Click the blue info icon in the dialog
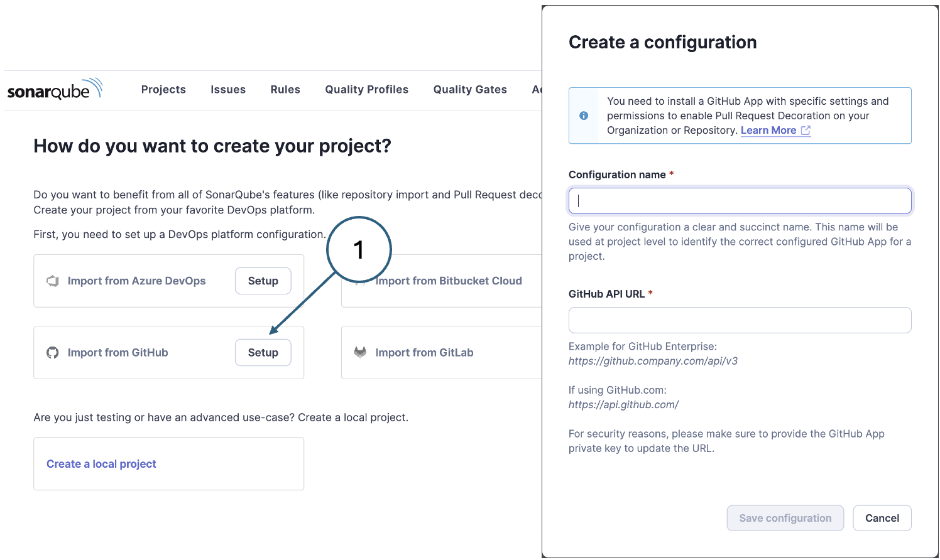The width and height of the screenshot is (940, 560). tap(584, 116)
